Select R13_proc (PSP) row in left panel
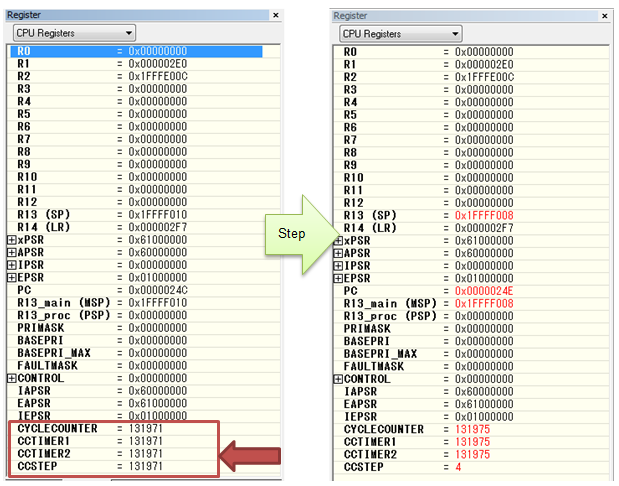Viewport: 619px width, 486px height. coord(144,315)
